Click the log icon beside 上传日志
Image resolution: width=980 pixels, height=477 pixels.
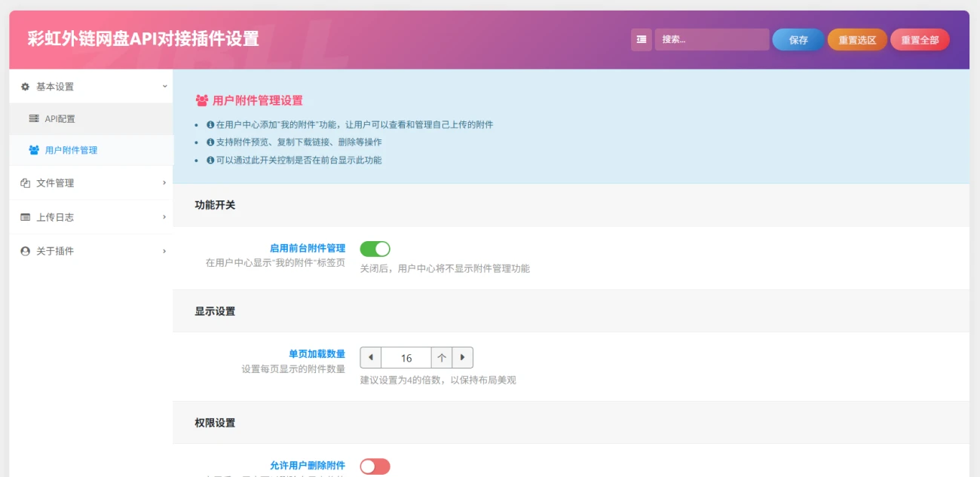24,216
